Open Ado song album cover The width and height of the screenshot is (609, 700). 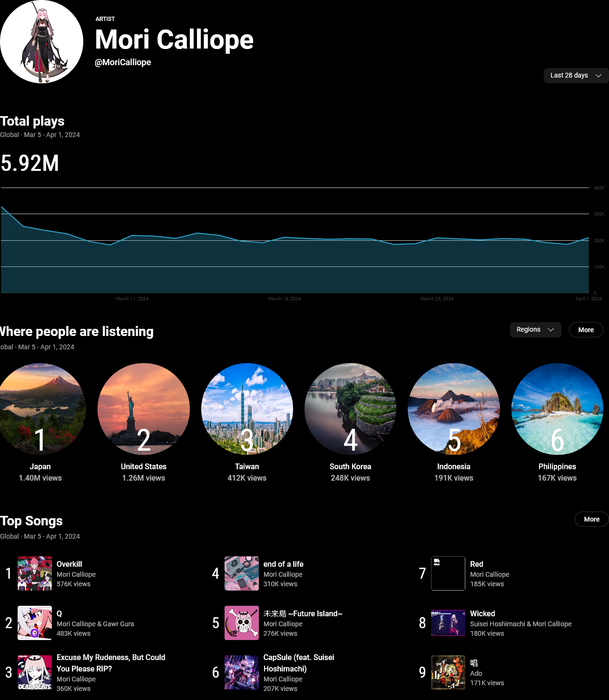point(448,672)
